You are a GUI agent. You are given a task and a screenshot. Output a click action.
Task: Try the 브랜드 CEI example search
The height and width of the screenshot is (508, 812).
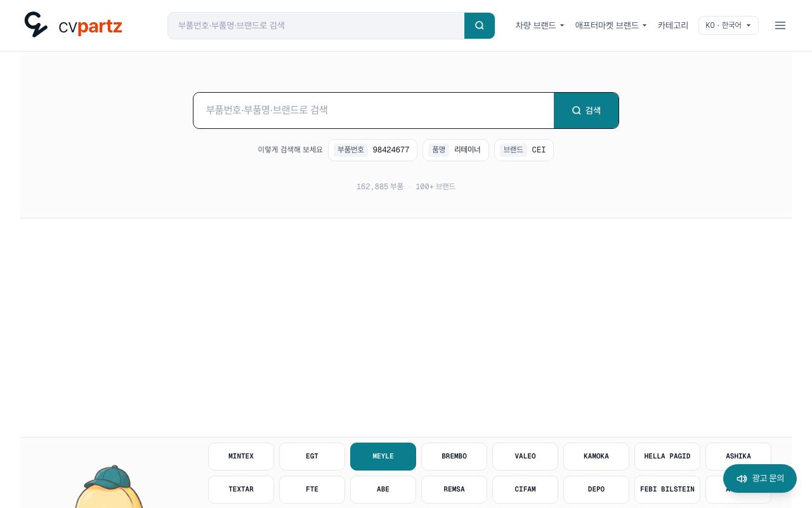[x=524, y=150]
